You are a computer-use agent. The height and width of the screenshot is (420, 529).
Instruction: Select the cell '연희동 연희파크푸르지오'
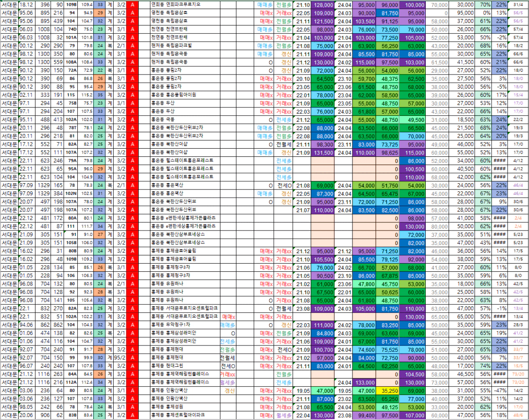(x=185, y=5)
